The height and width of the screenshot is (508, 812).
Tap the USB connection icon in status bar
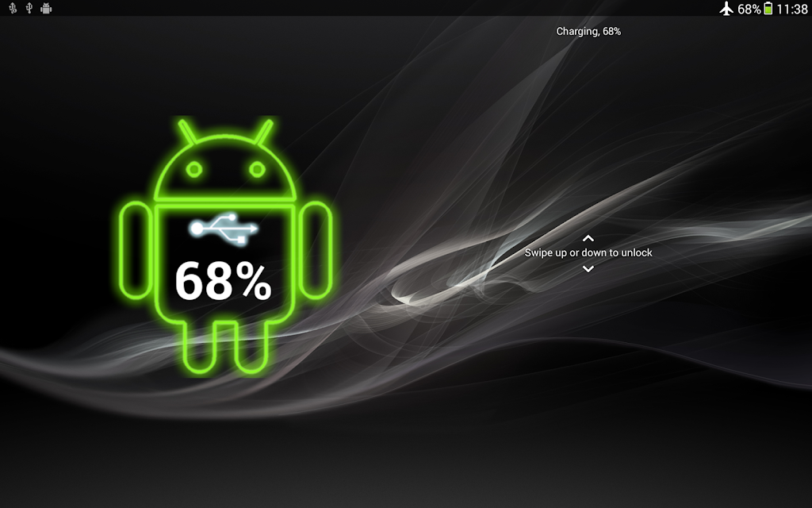(x=29, y=8)
